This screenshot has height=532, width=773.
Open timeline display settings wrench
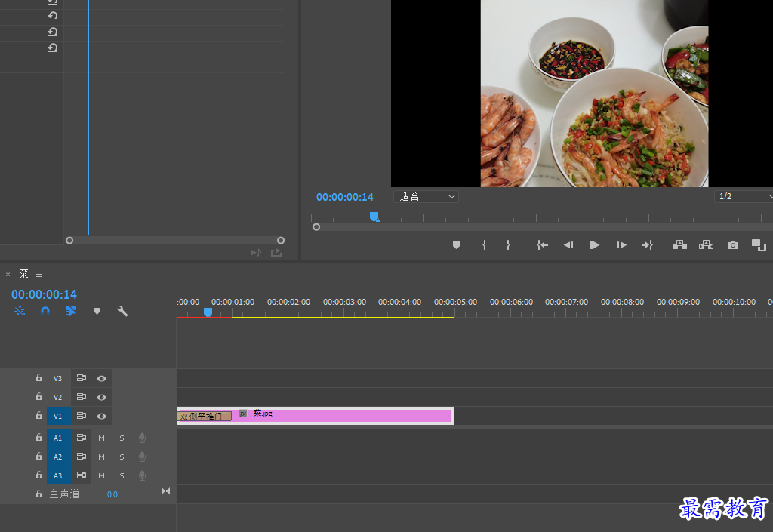click(122, 311)
